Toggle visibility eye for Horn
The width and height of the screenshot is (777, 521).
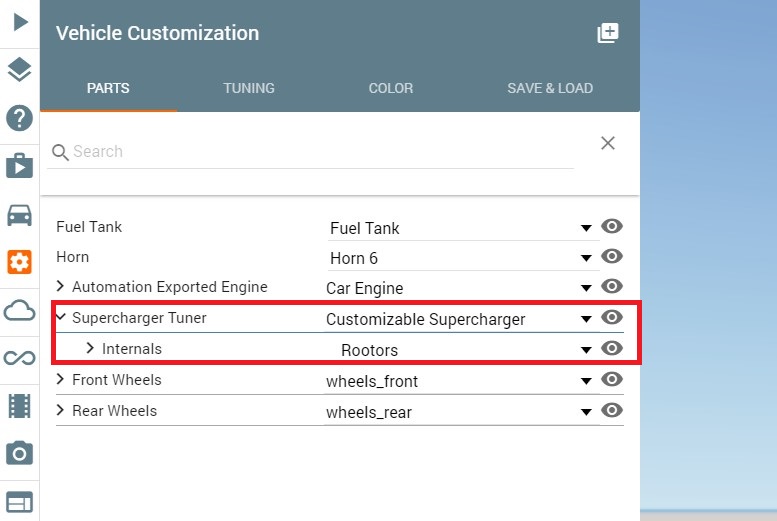click(612, 256)
